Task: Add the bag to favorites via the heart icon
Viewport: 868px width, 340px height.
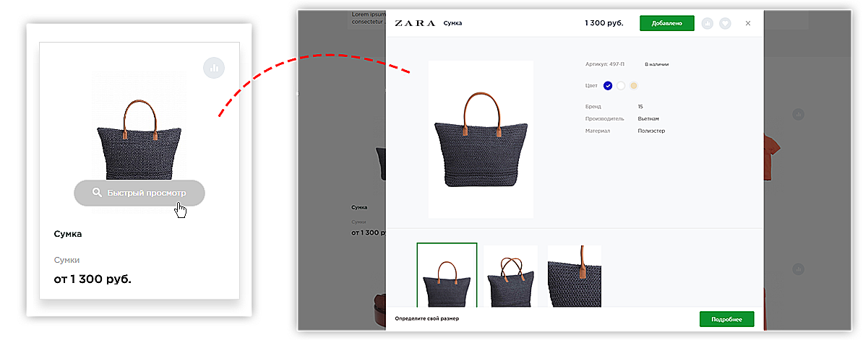Action: click(725, 23)
